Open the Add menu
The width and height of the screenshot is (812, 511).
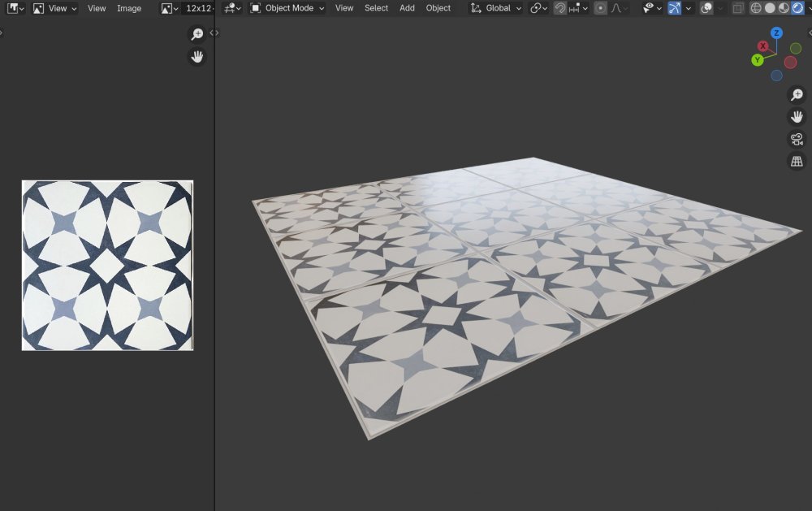pyautogui.click(x=407, y=8)
